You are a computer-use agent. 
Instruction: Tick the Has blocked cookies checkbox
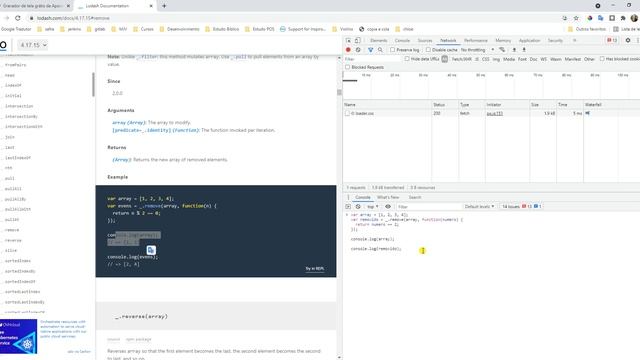click(x=602, y=59)
